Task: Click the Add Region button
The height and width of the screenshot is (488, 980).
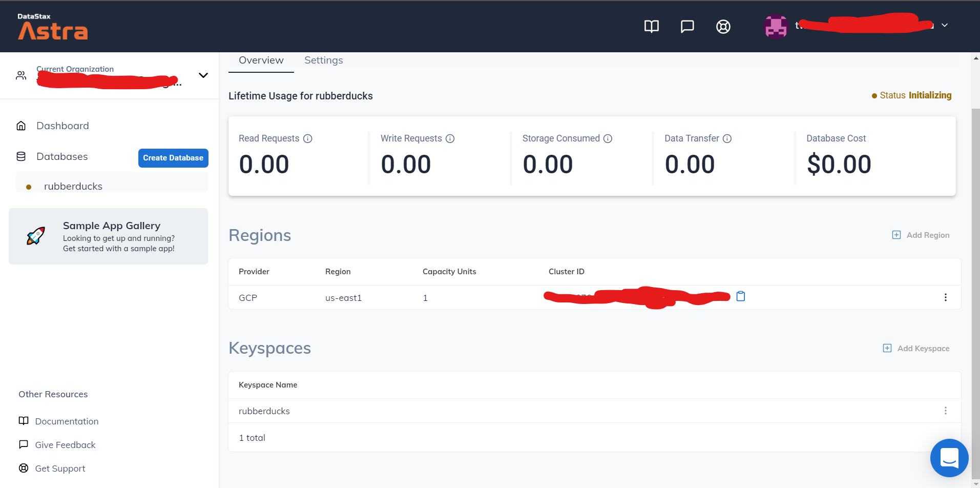Action: [x=921, y=235]
